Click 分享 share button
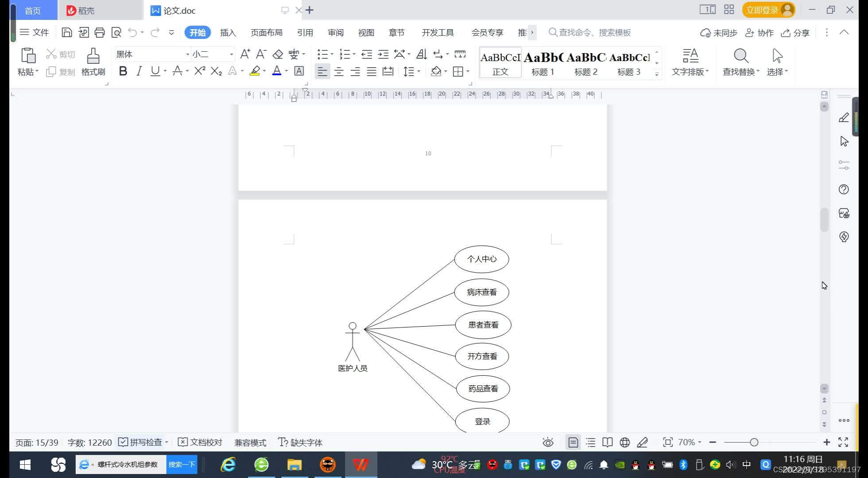Viewport: 868px width, 478px height. (x=795, y=33)
